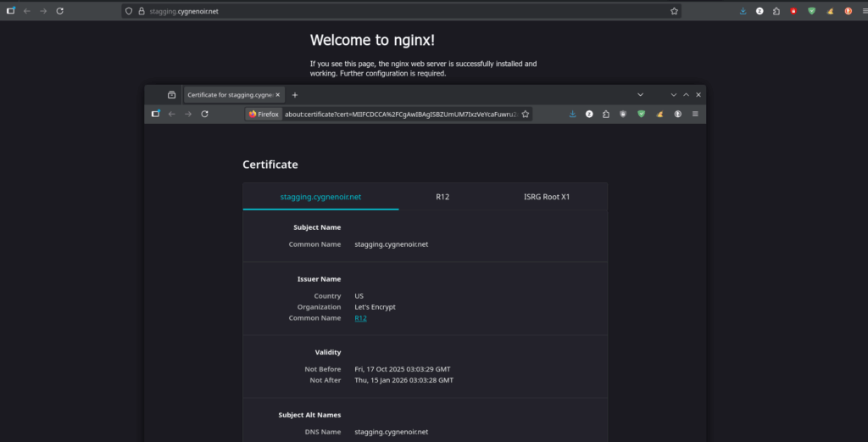
Task: Click the lock icon beside stagging.cygnenoir.net URL
Action: pyautogui.click(x=142, y=11)
